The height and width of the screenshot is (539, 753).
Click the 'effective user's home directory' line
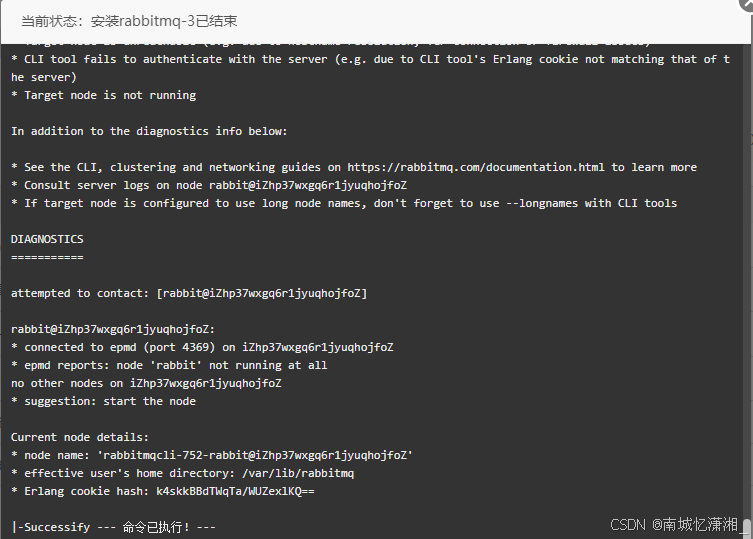pyautogui.click(x=182, y=473)
